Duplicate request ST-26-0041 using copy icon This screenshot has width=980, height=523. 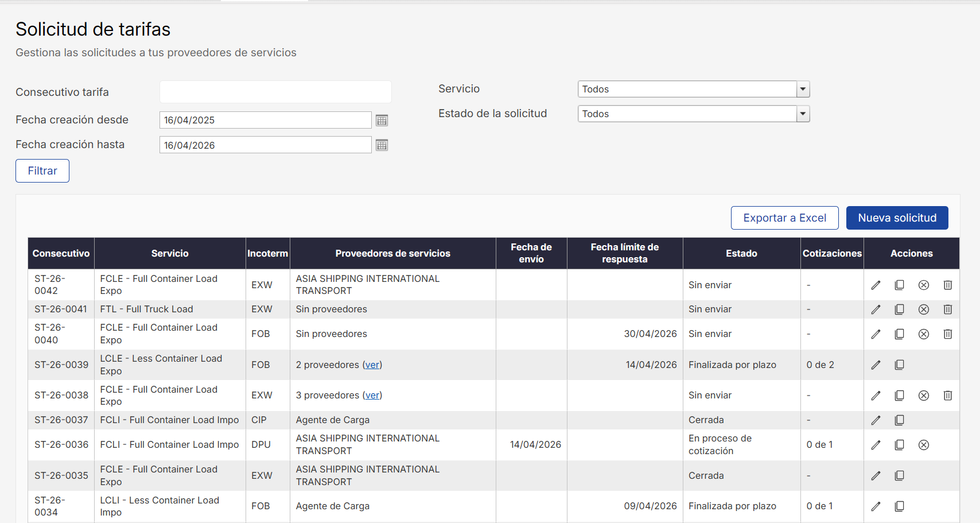[x=900, y=309]
